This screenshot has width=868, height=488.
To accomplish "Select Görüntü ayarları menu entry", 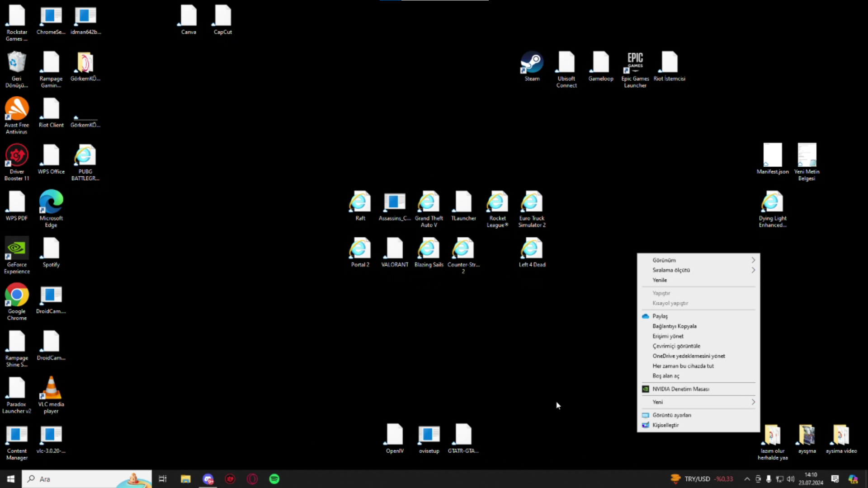I will click(x=671, y=415).
